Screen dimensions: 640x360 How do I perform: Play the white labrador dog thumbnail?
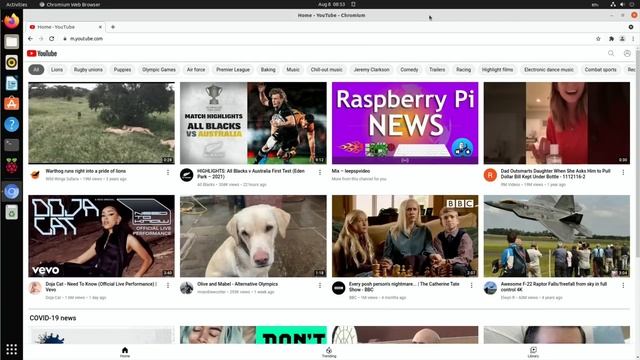pyautogui.click(x=253, y=236)
